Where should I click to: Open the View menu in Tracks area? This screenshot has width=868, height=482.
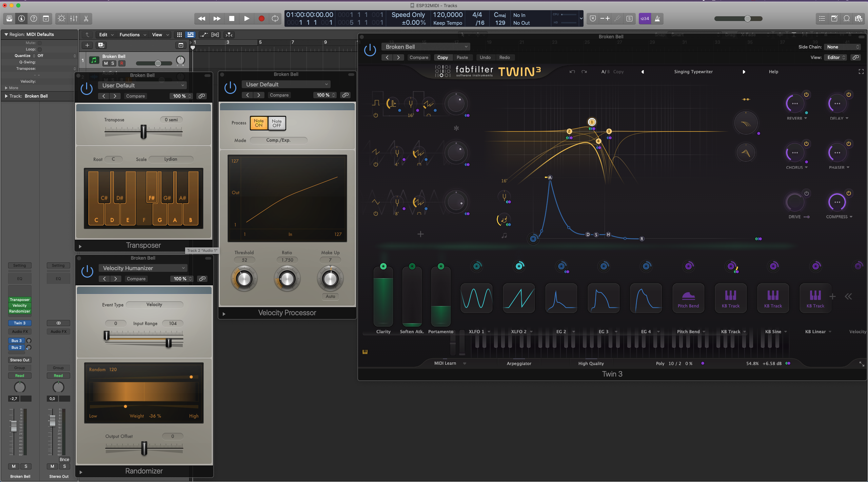coord(160,35)
